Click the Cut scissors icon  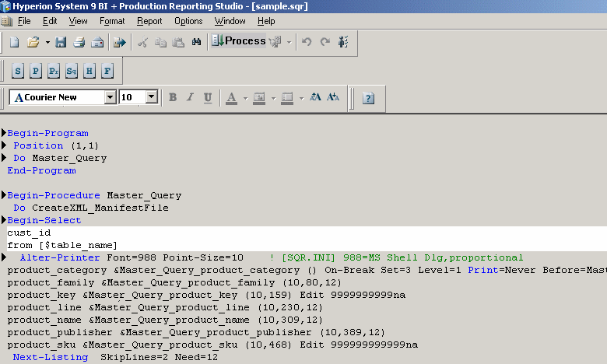142,42
